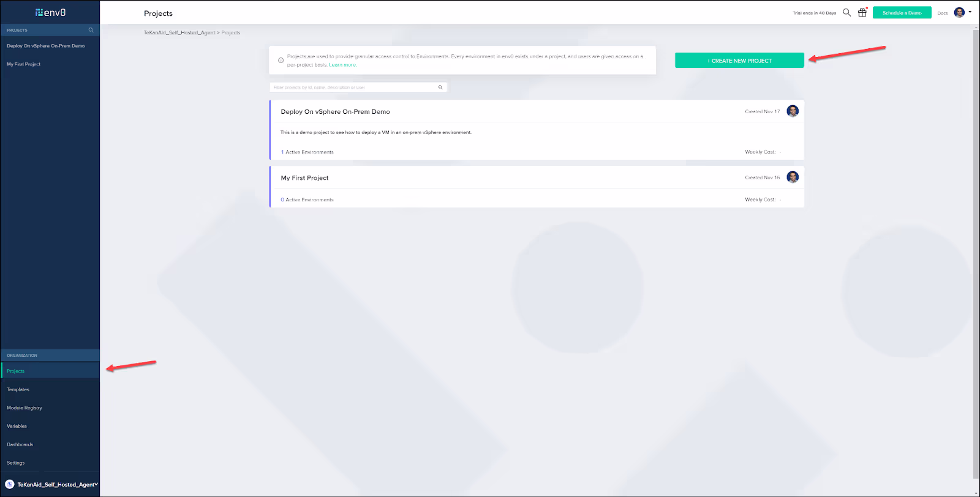Open My First Project in sidebar
This screenshot has height=497, width=980.
23,64
